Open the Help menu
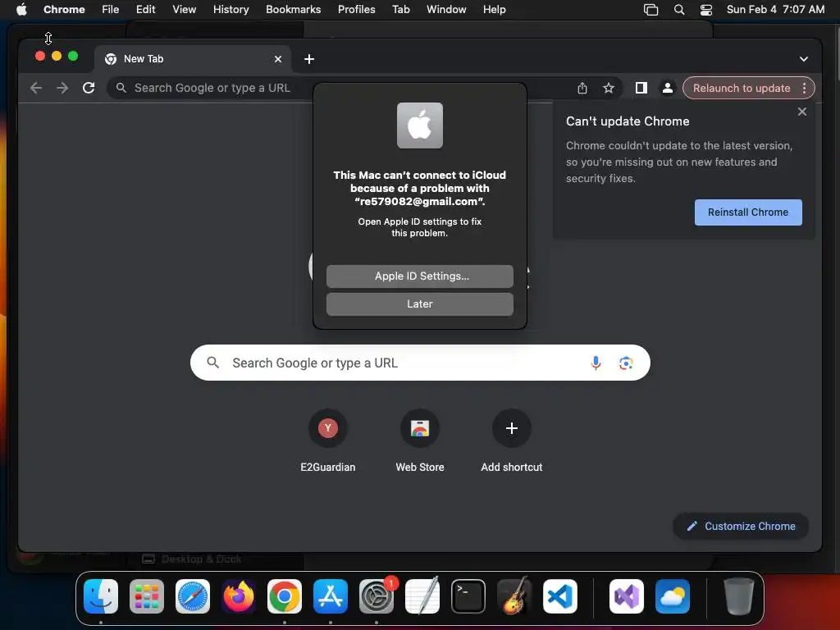 pos(494,10)
